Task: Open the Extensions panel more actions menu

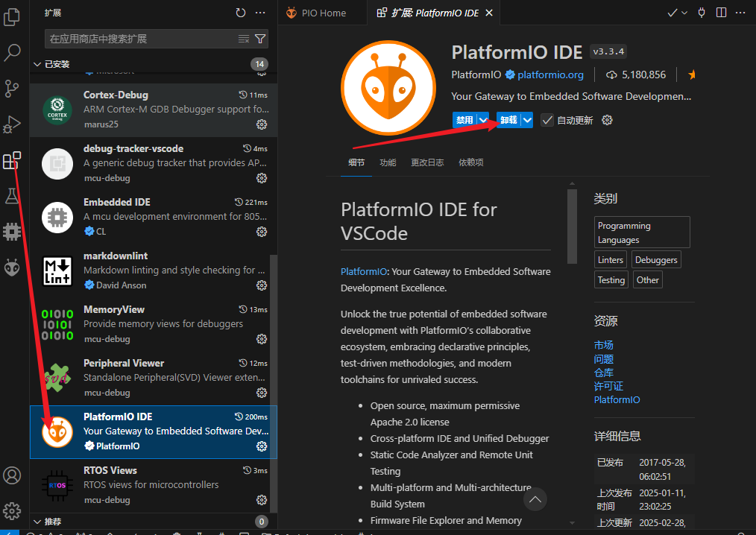Action: [x=260, y=13]
